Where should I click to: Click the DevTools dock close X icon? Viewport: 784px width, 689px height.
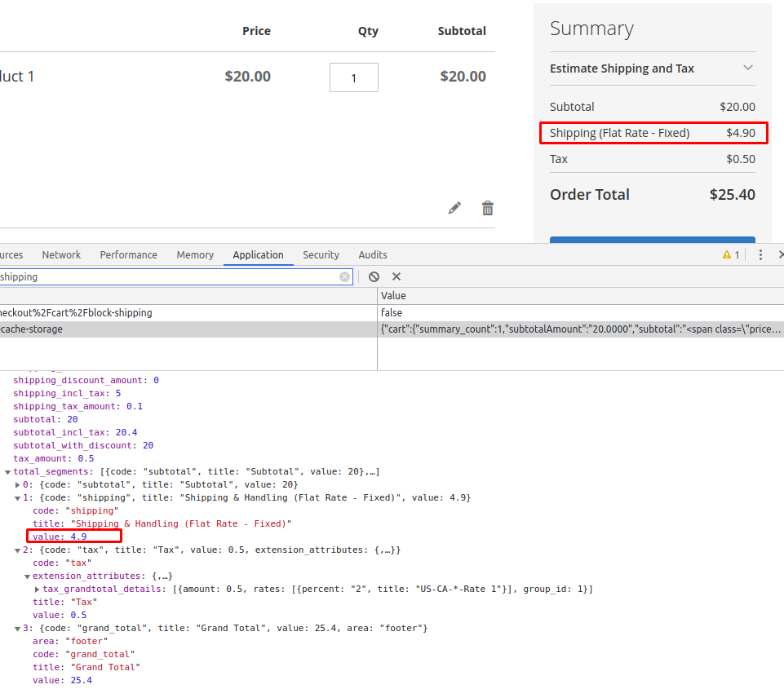780,254
